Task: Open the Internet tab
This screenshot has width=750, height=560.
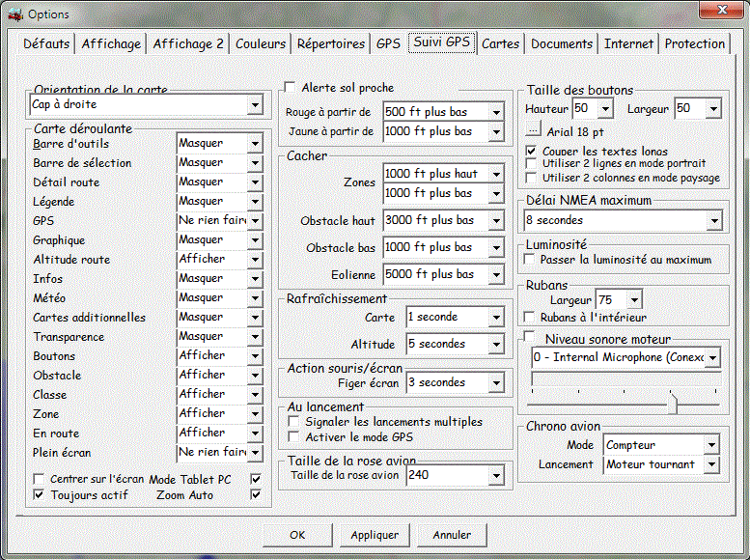Action: coord(628,43)
